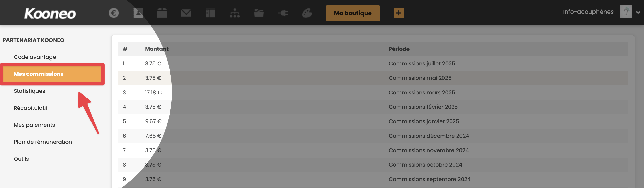Click the Ma boutique button

(353, 13)
